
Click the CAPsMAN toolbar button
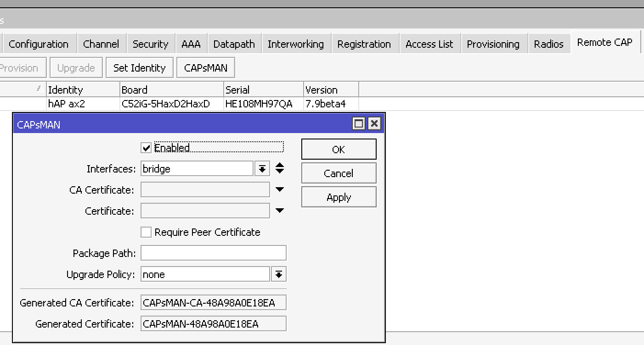coord(206,68)
